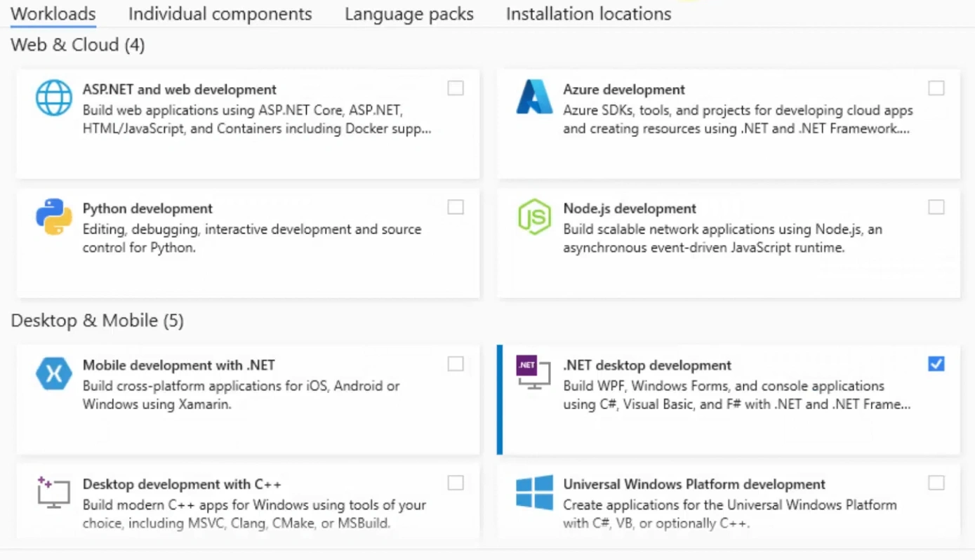This screenshot has width=975, height=560.
Task: Check the Azure development workload box
Action: point(936,88)
